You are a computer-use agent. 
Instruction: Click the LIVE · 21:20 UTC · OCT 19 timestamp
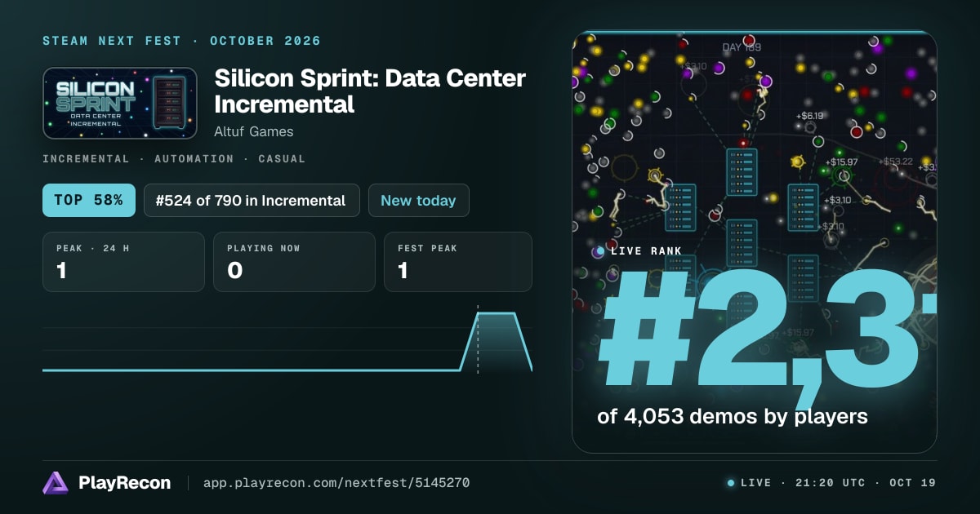coord(838,483)
